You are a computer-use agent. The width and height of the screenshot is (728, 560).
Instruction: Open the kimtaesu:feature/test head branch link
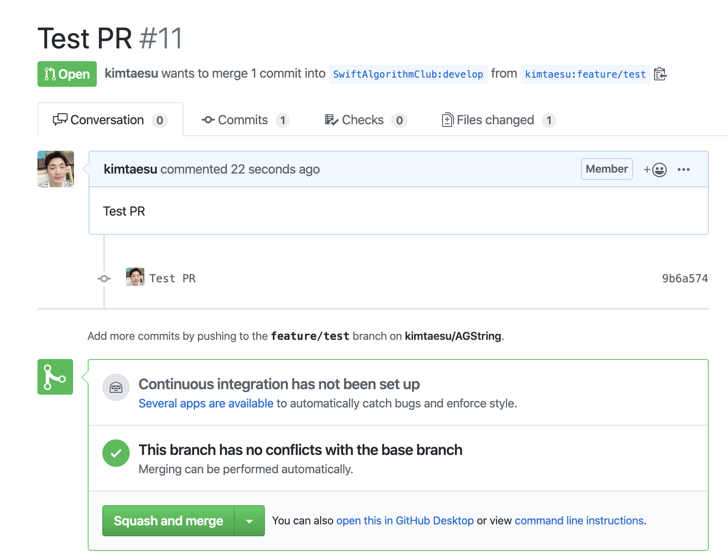(585, 74)
